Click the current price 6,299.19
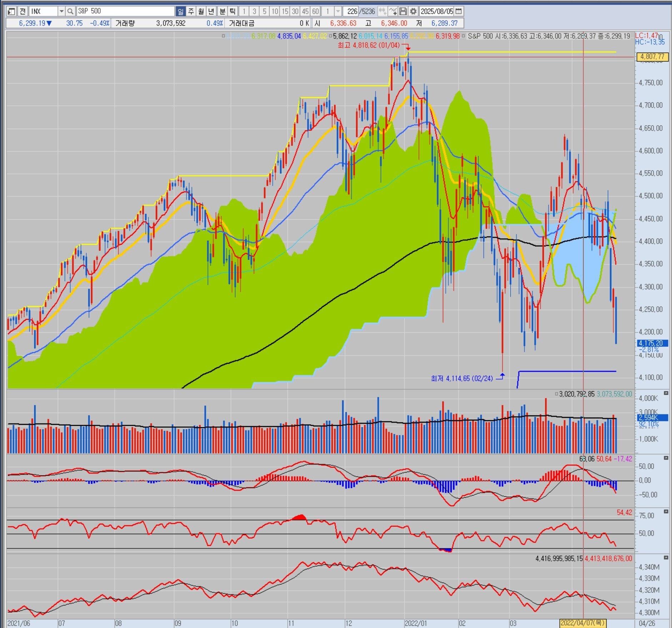Viewport: 672px width, 628px height. click(x=32, y=23)
